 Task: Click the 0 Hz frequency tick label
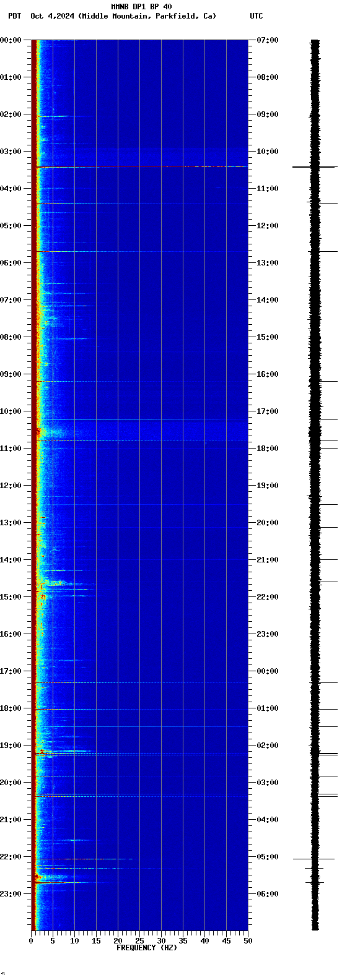(31, 941)
